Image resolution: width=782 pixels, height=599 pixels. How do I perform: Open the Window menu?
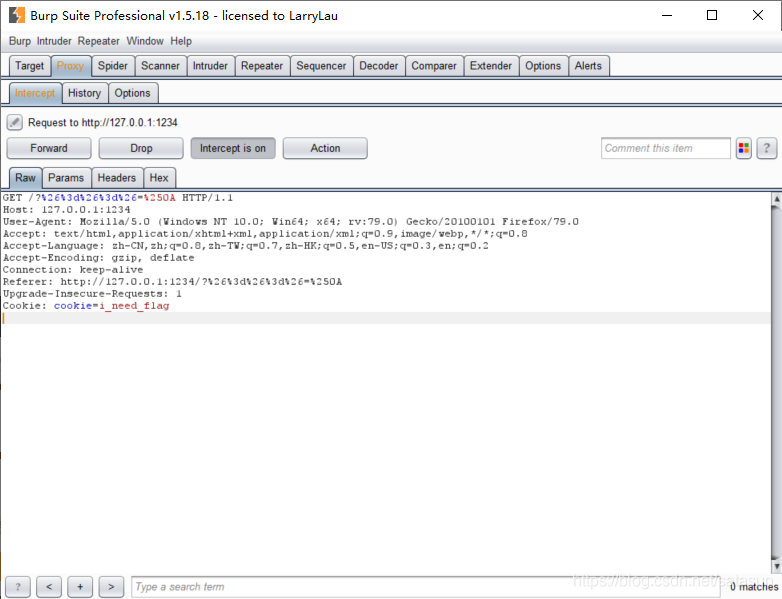tap(145, 41)
